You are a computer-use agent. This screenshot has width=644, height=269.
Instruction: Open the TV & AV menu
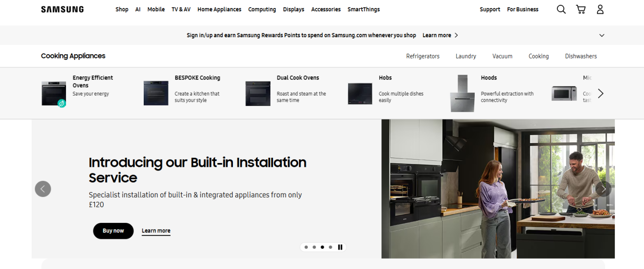[181, 9]
